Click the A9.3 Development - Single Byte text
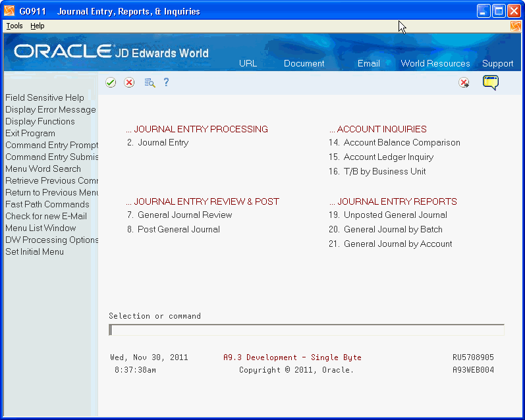Viewport: 525px width, 420px height. pos(292,357)
